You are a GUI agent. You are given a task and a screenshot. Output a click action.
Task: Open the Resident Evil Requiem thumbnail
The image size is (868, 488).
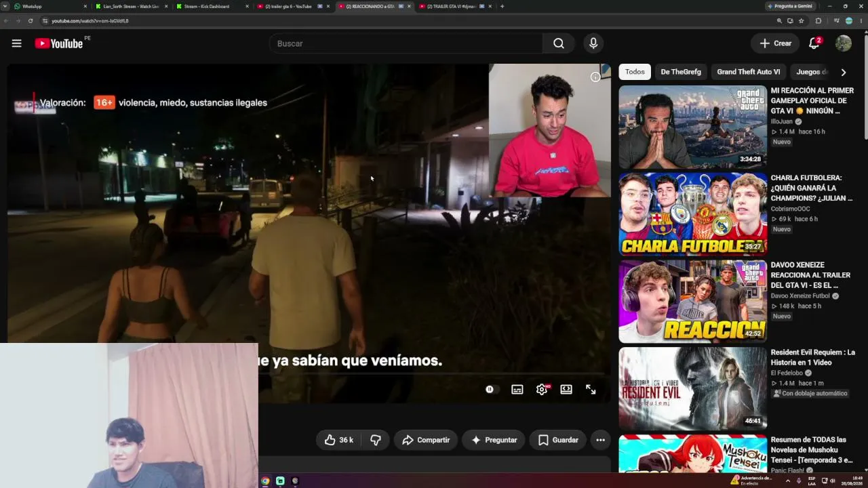(x=692, y=389)
